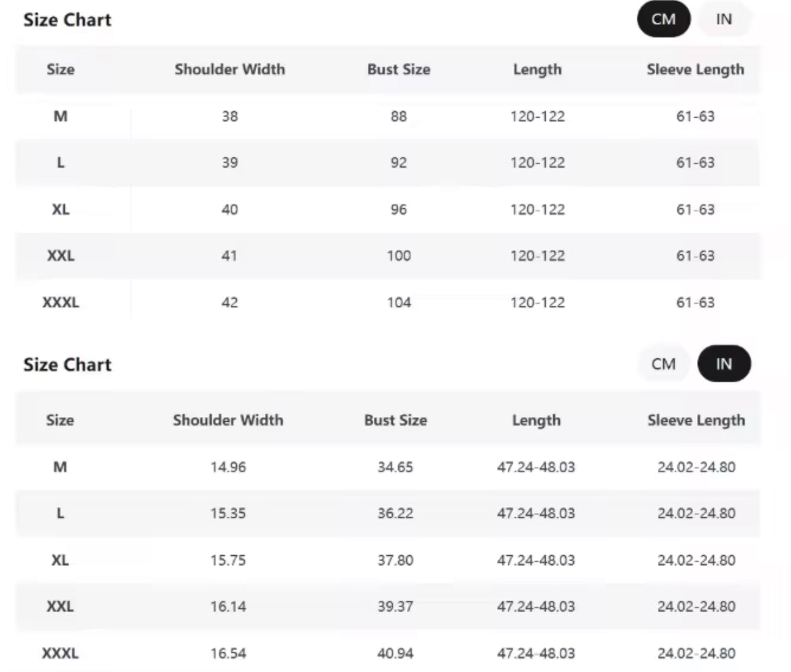Click the "Size Chart" heading above the inches table

[x=68, y=365]
